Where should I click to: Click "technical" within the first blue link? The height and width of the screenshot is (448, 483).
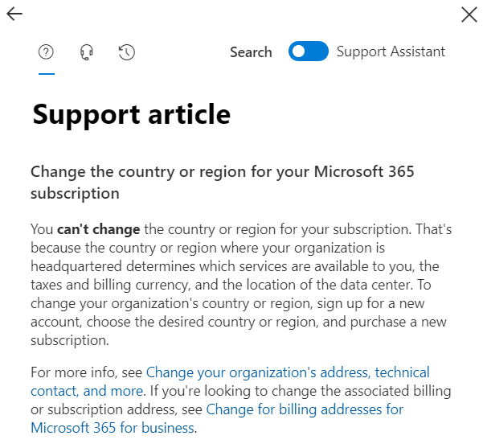click(402, 372)
